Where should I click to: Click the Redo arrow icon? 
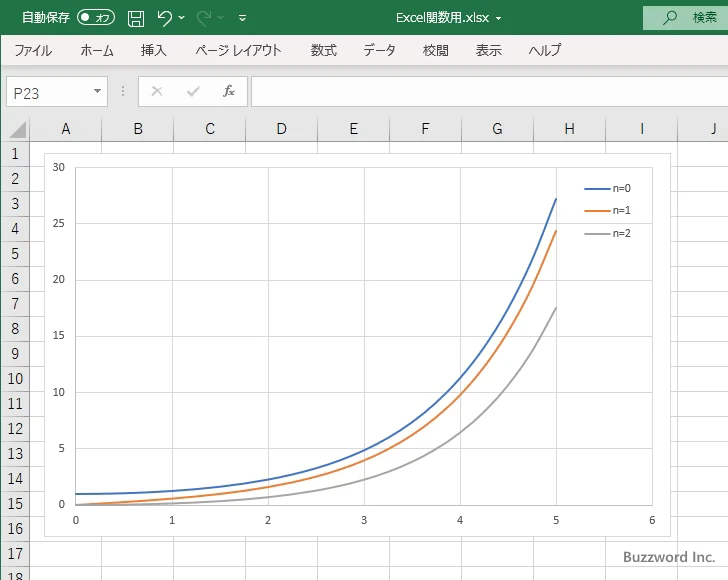pos(204,18)
